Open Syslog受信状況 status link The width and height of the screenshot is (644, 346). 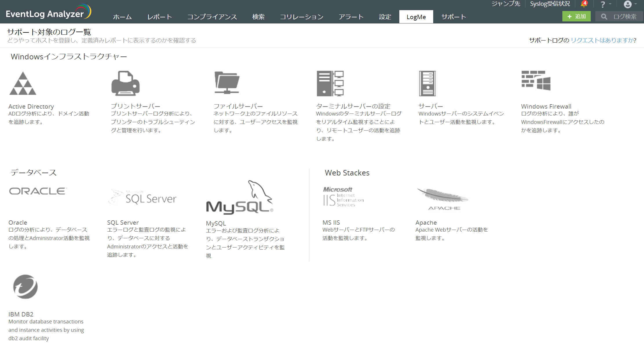tap(550, 4)
